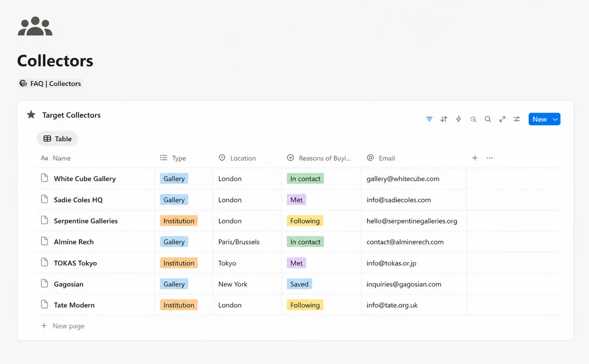Add a row using New page
Image resolution: width=589 pixels, height=364 pixels.
[63, 326]
